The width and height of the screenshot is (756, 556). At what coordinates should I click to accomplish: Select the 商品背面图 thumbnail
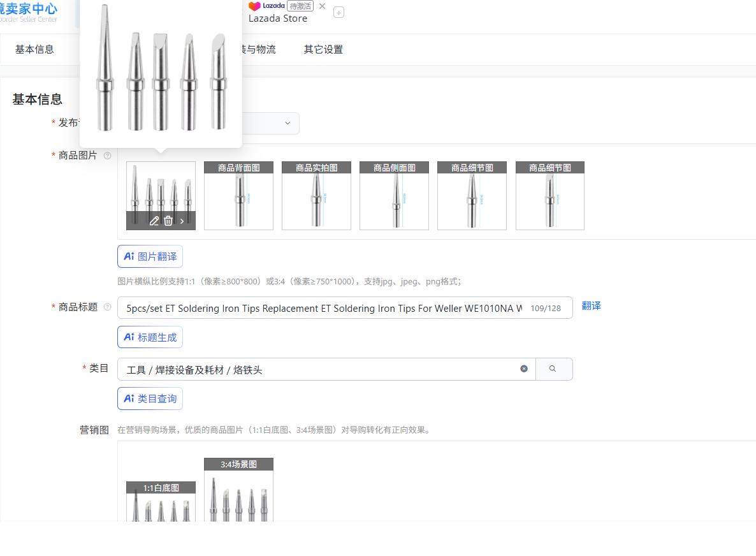tap(238, 195)
